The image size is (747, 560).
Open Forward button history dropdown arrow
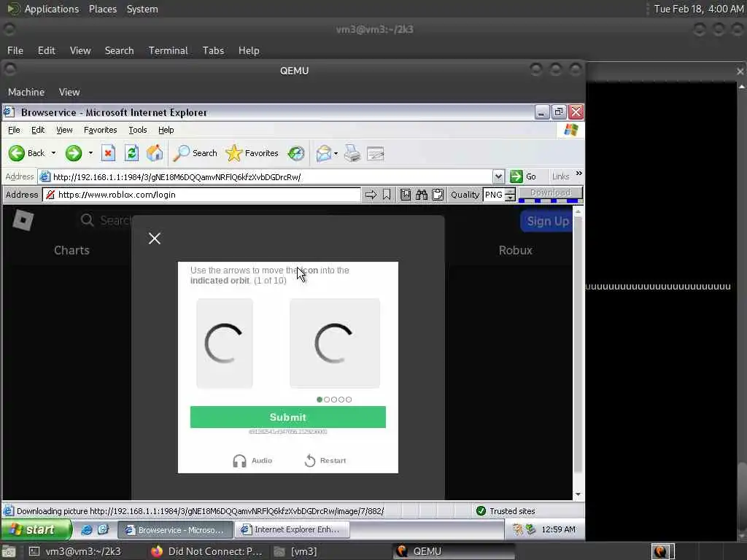(90, 153)
